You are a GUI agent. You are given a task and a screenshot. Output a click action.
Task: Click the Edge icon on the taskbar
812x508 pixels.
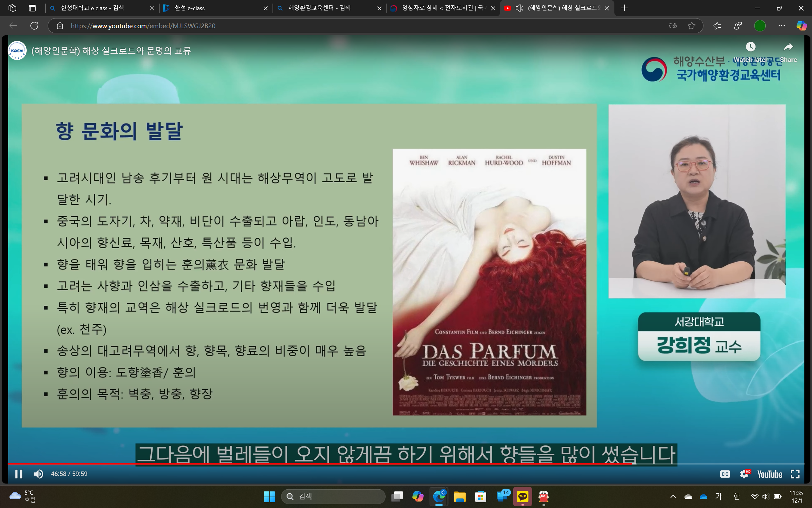[439, 497]
